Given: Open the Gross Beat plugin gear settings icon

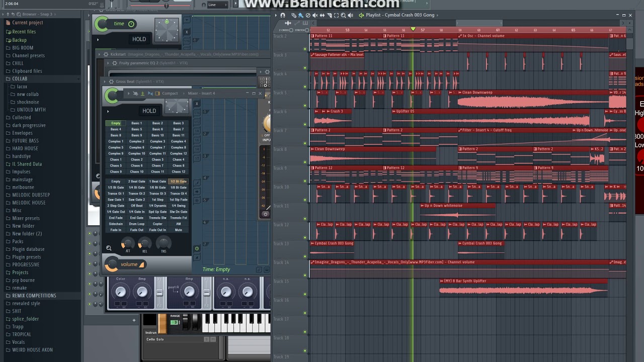Looking at the screenshot, I should pyautogui.click(x=111, y=81).
